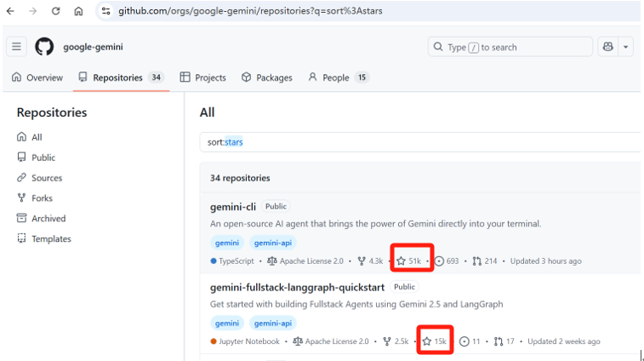
Task: Expand the dropdown arrow beside Copilot
Action: [626, 47]
